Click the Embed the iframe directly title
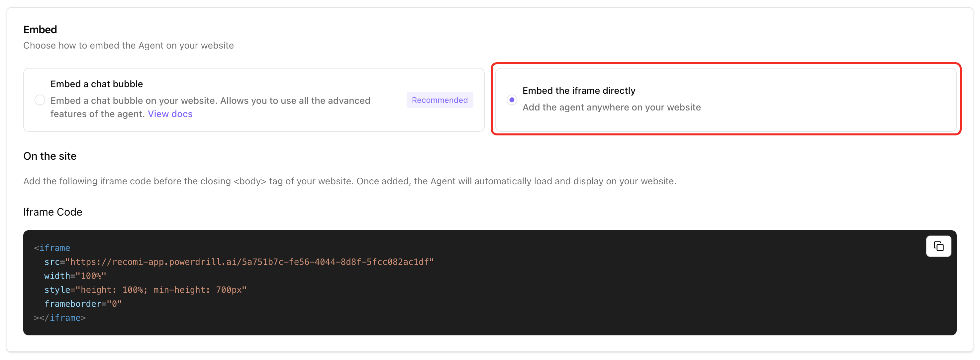 pos(579,91)
